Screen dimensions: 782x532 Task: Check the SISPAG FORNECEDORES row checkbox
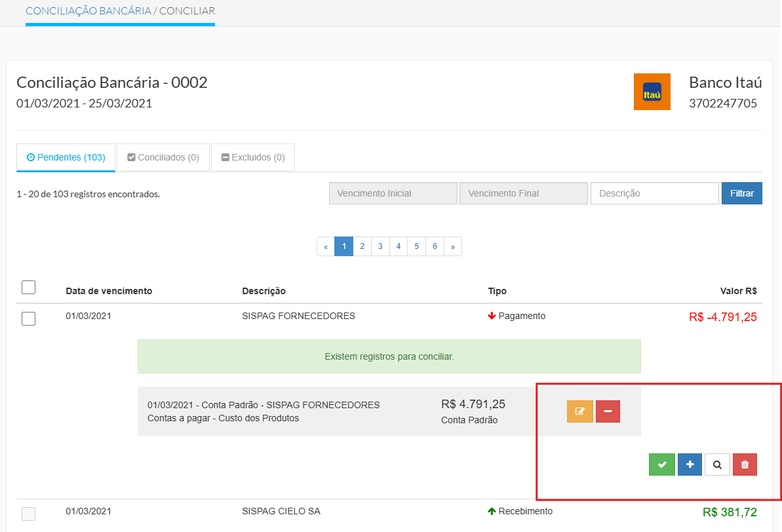pyautogui.click(x=29, y=319)
